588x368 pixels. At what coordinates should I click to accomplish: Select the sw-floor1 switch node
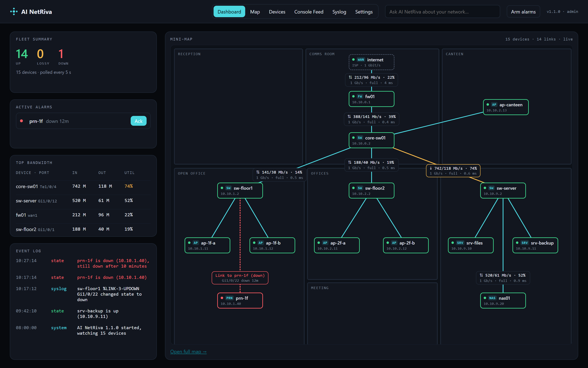pos(240,191)
